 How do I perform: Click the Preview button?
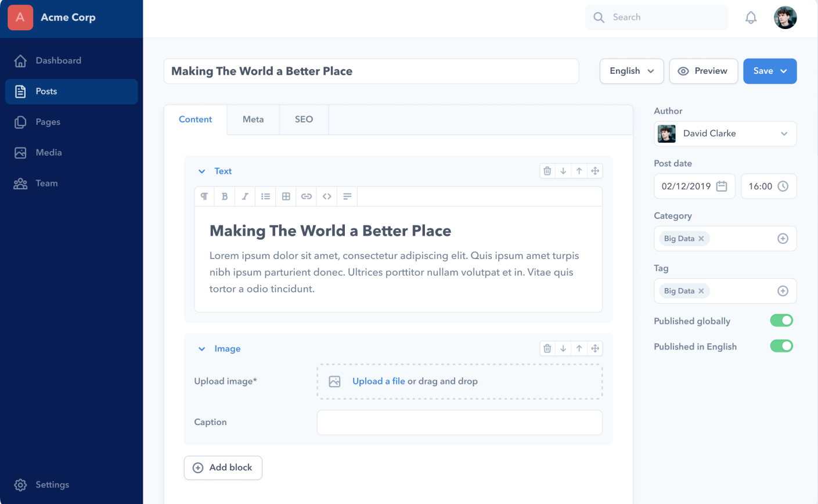click(704, 71)
